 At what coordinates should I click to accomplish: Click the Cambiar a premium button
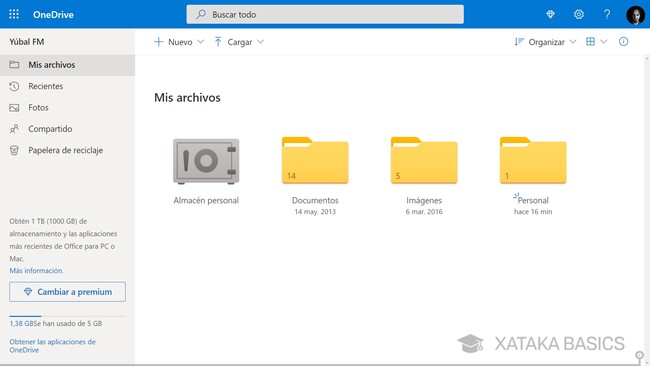(x=68, y=292)
